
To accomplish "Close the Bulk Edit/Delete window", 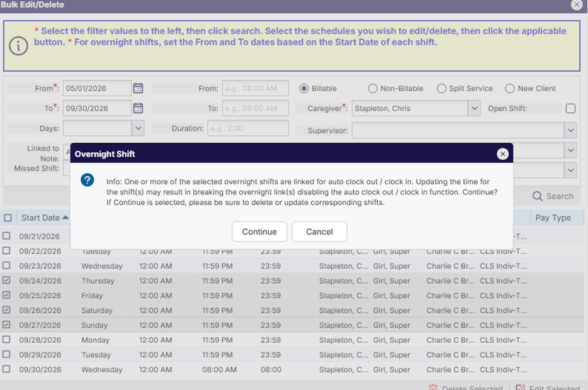I will (577, 4).
